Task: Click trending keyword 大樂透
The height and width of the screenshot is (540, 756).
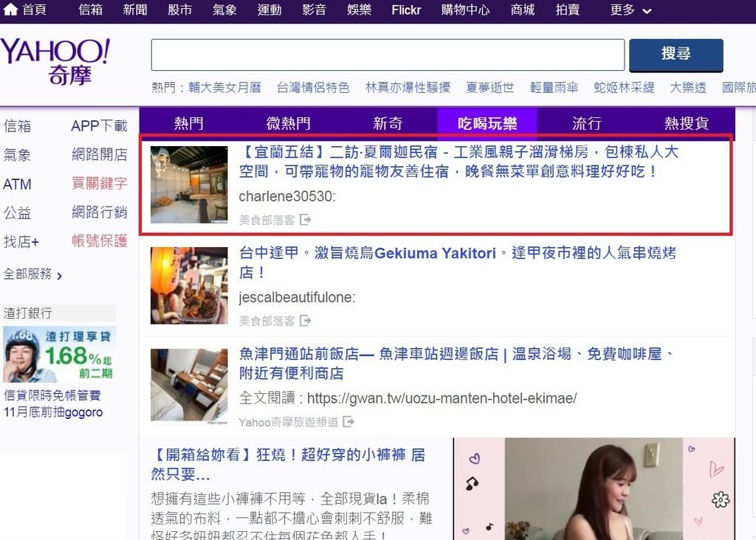Action: [688, 87]
